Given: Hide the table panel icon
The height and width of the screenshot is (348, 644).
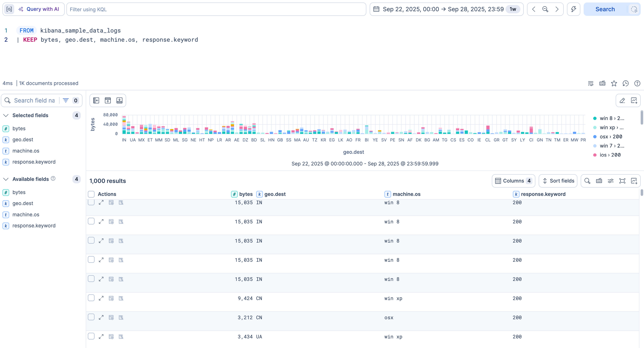Looking at the screenshot, I should point(119,100).
